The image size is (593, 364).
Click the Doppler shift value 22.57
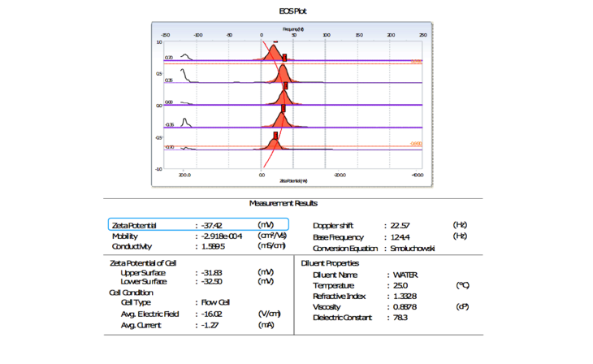[400, 226]
